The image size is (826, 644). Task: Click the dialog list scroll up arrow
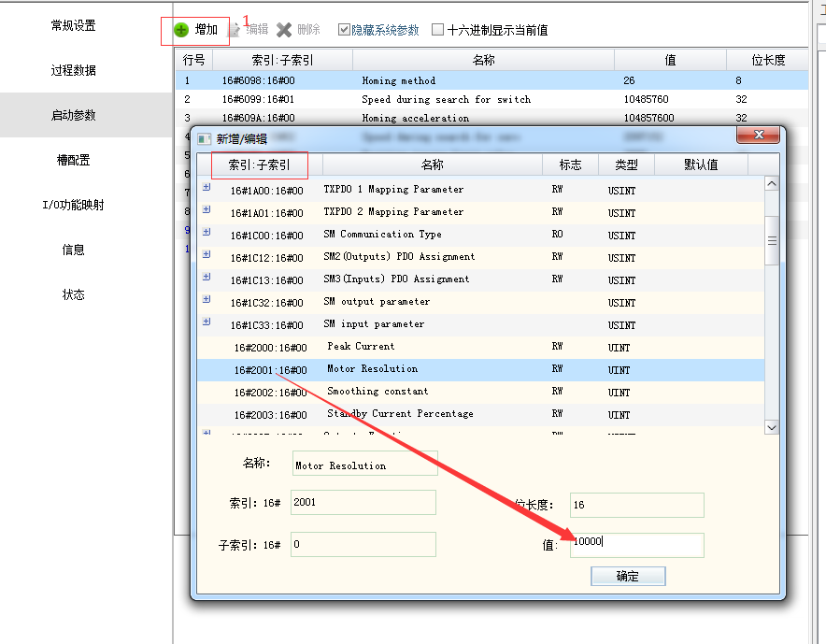point(772,184)
